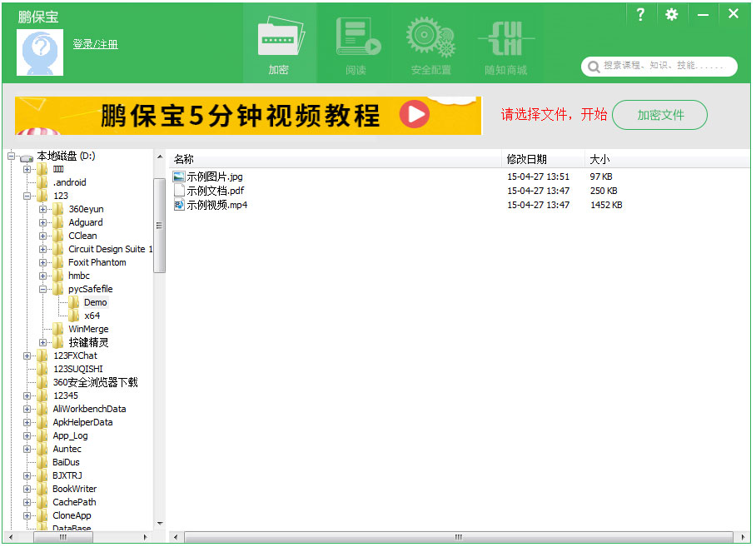Viewport: 756px width, 547px height.
Task: Collapse the 123 folder node
Action: [27, 196]
